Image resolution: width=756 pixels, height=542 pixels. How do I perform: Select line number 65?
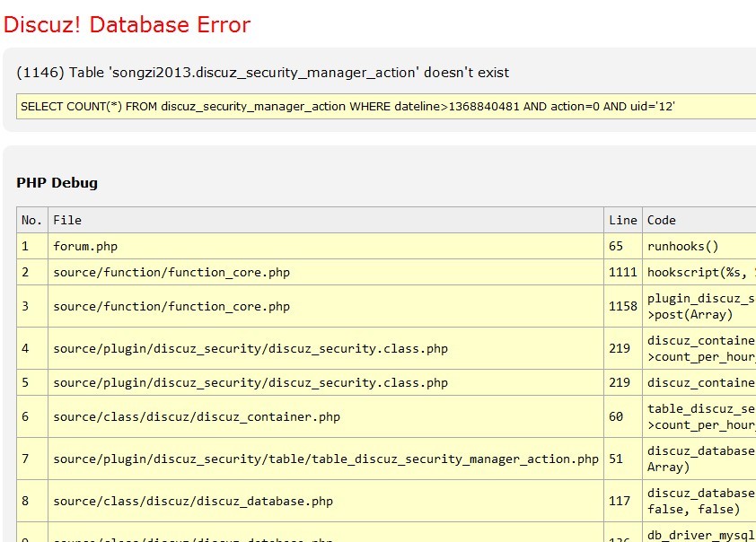(x=623, y=246)
